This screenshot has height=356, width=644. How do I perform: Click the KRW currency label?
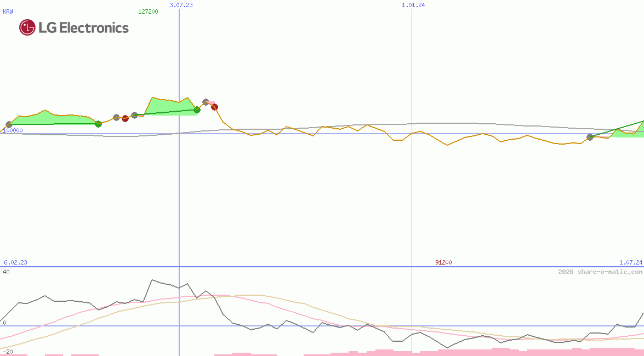click(x=7, y=12)
